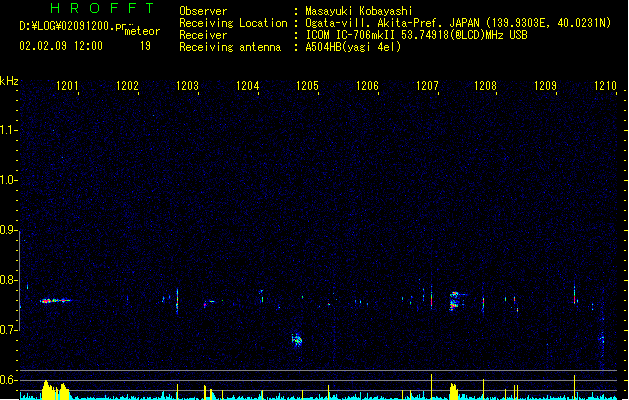Click the date stamp 02.02.09 12:00

point(61,45)
